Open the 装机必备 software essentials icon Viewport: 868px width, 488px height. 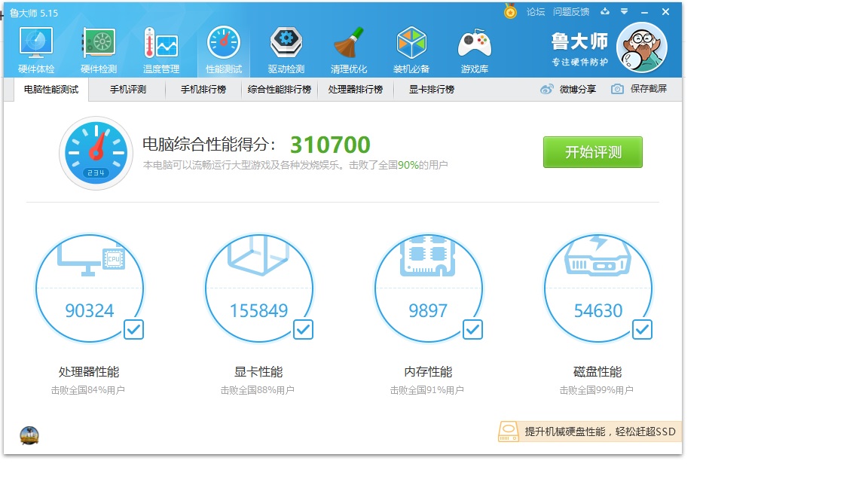[x=411, y=45]
